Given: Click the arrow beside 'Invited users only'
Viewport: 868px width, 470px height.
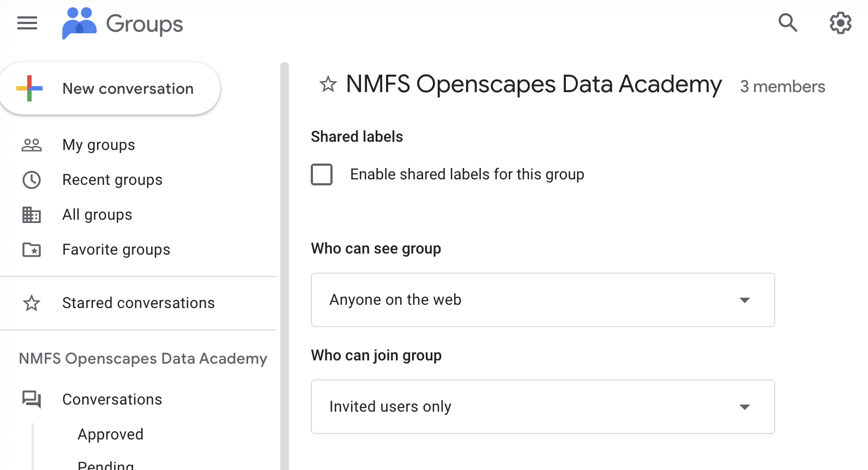Looking at the screenshot, I should pos(744,407).
